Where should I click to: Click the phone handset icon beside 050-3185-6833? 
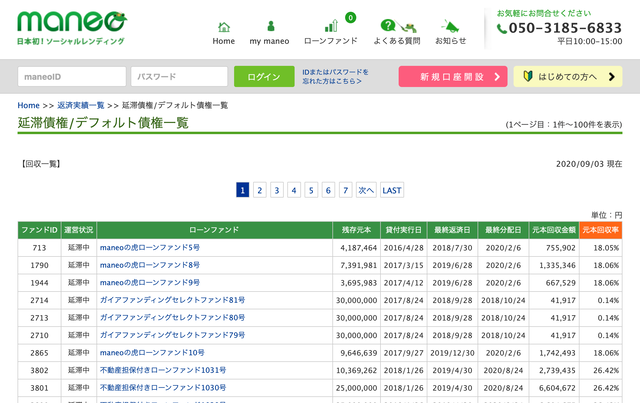[x=502, y=29]
